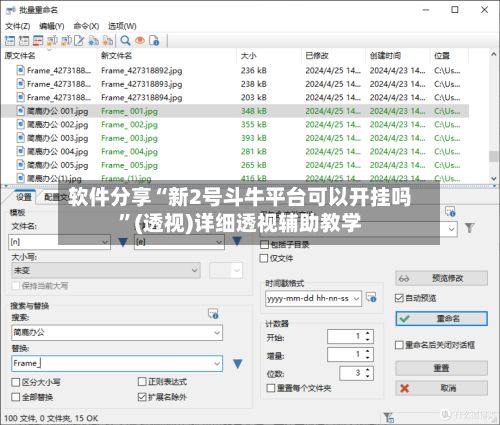Click info bubble icon beside 搜索 field
The image size is (500, 425).
pos(213,313)
